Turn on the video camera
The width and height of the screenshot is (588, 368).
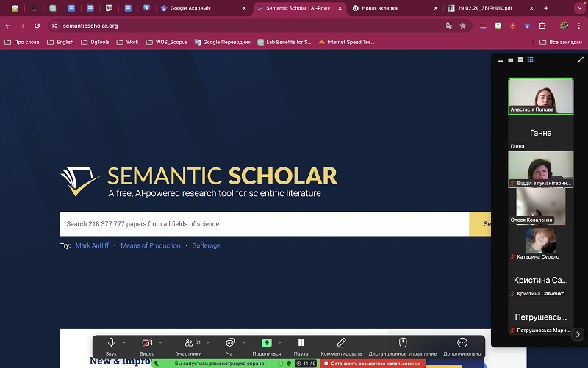(x=147, y=343)
